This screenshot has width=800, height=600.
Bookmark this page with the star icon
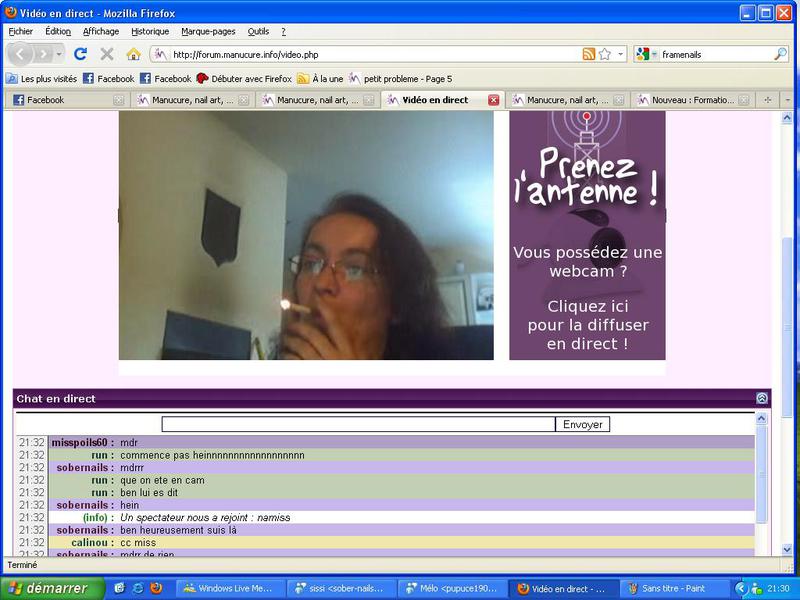click(x=604, y=54)
